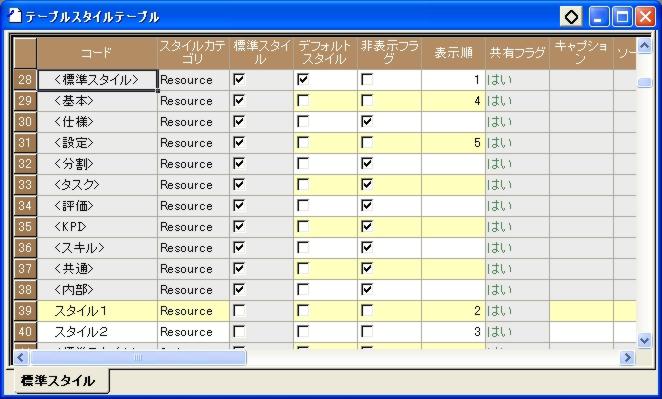Check デフォルトスタイル checkbox for <基本>

(303, 100)
